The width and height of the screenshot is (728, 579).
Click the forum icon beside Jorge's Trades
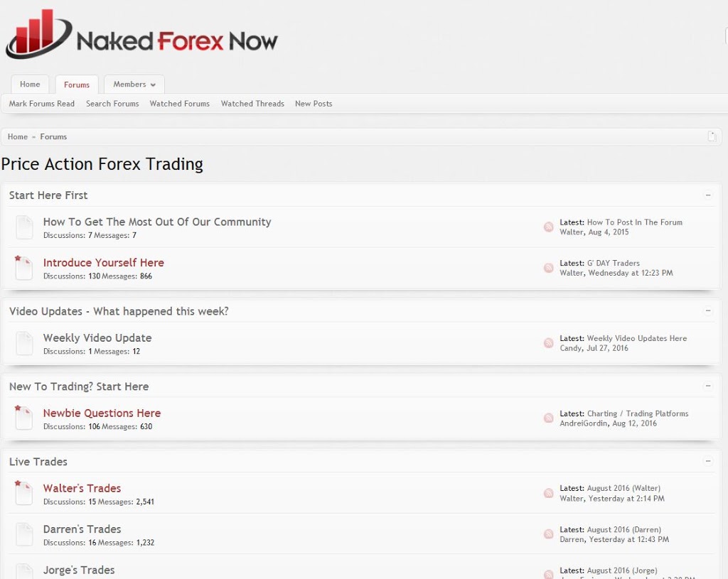(24, 572)
